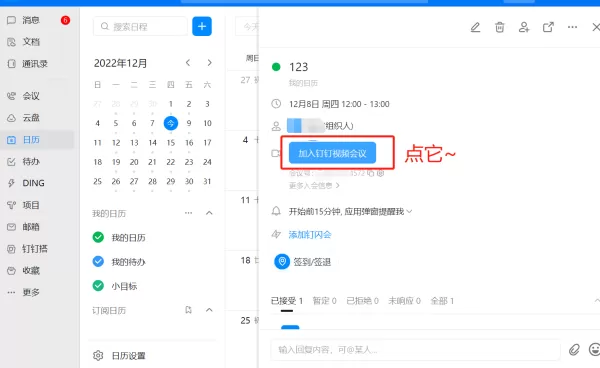This screenshot has width=600, height=368.
Task: Click 签到/签退 text
Action: tap(312, 262)
